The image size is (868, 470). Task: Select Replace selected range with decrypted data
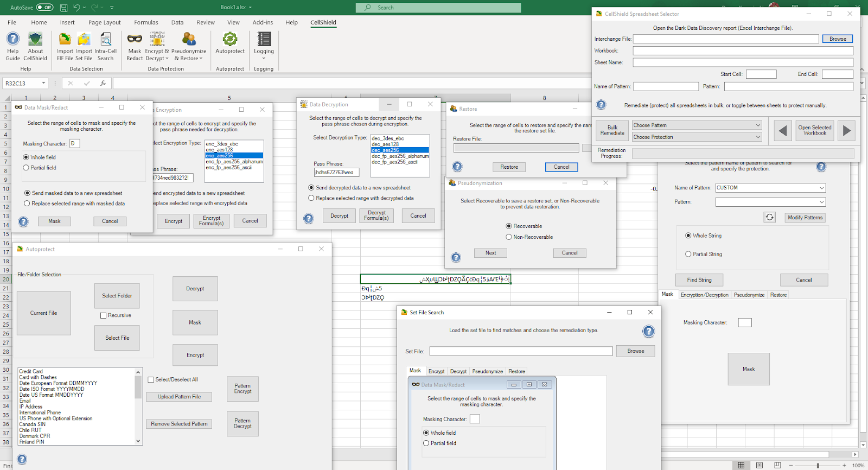(x=311, y=198)
